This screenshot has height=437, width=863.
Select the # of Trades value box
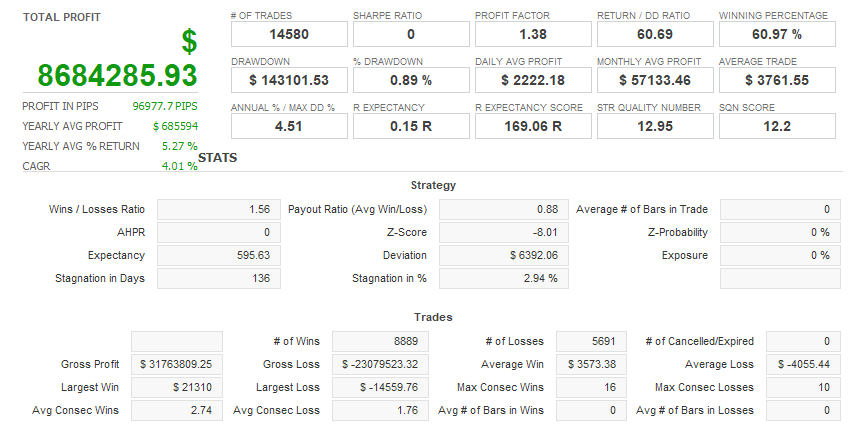[x=288, y=34]
